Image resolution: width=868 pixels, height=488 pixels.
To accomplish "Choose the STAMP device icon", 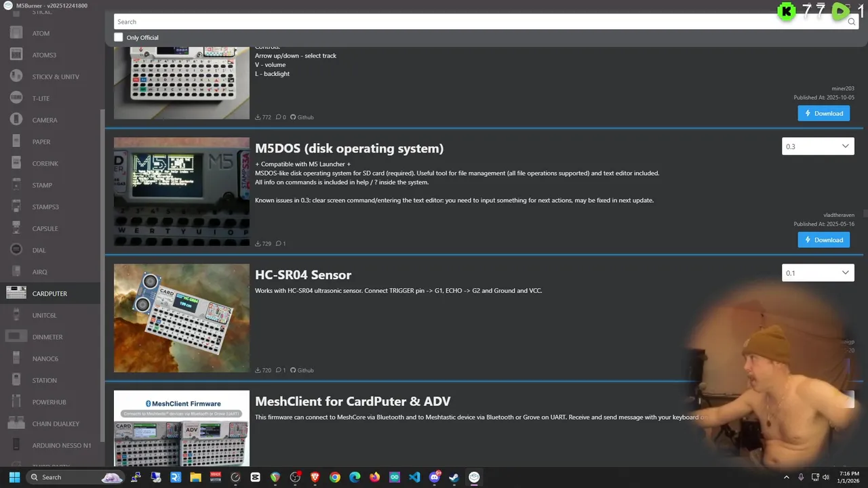I will (16, 184).
